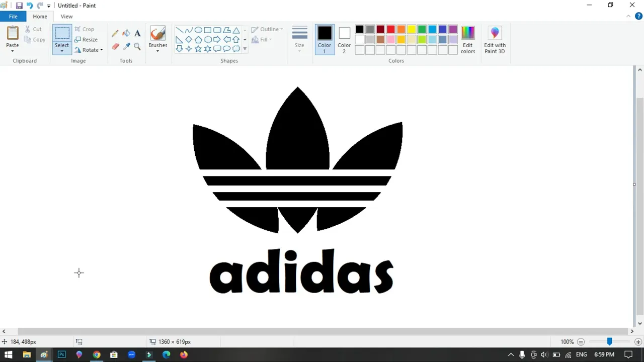Choose the Five-point star shape
The width and height of the screenshot is (644, 362).
click(x=198, y=49)
